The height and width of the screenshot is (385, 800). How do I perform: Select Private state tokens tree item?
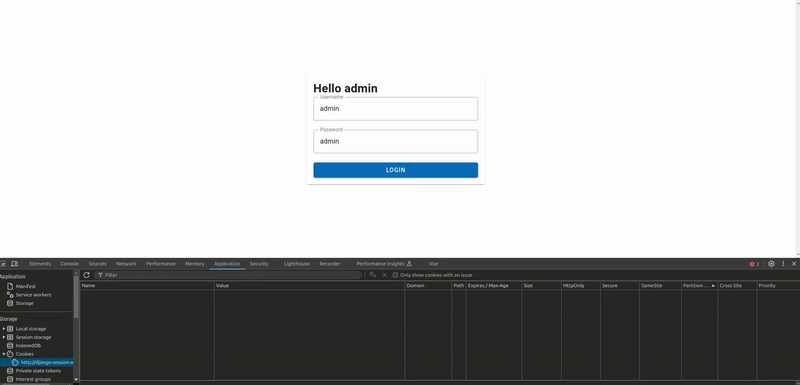click(38, 371)
